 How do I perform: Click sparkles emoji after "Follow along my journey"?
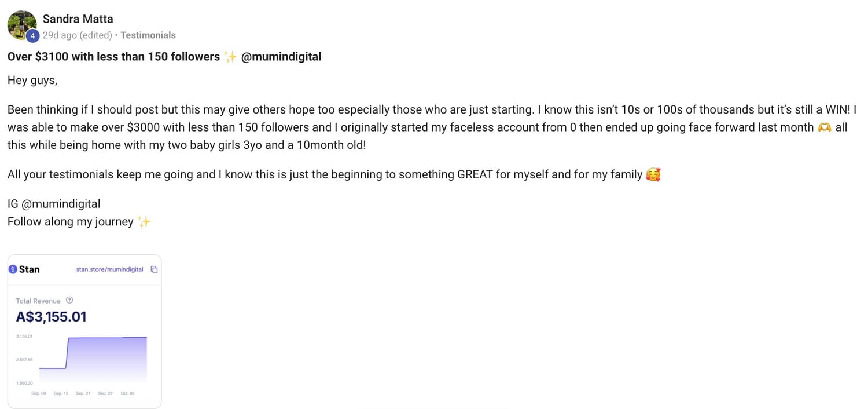tap(144, 222)
